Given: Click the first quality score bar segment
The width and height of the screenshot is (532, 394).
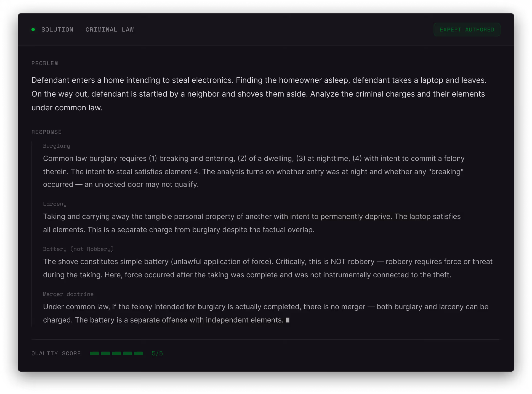Looking at the screenshot, I should pos(94,353).
